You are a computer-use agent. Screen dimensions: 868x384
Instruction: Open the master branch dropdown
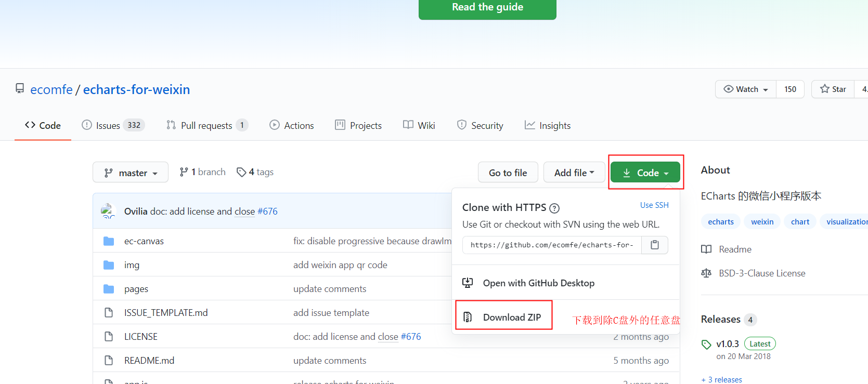point(131,173)
